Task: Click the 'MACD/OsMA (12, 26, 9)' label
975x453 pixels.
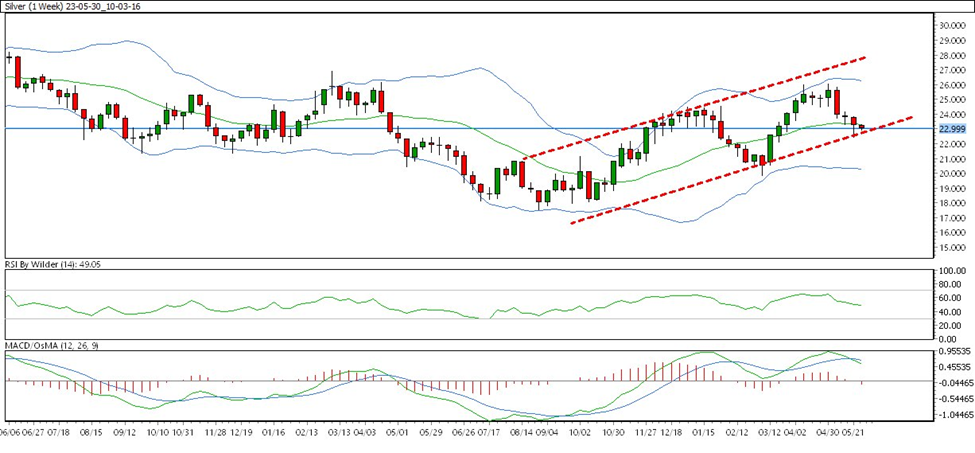Action: click(52, 345)
